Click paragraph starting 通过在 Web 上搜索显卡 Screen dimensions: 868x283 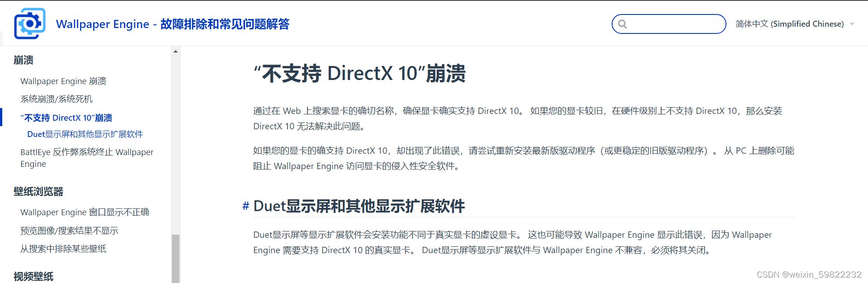click(x=518, y=118)
